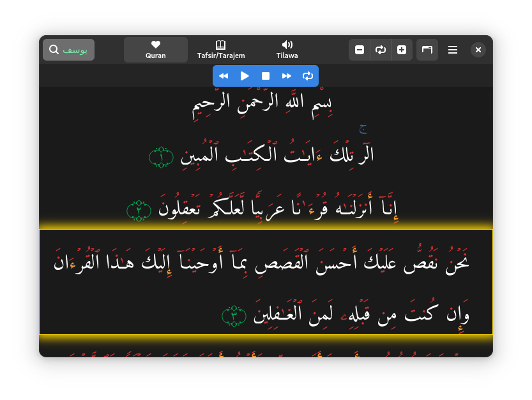Click the search field showing يوسف
Image resolution: width=532 pixels, height=400 pixels.
[68, 50]
